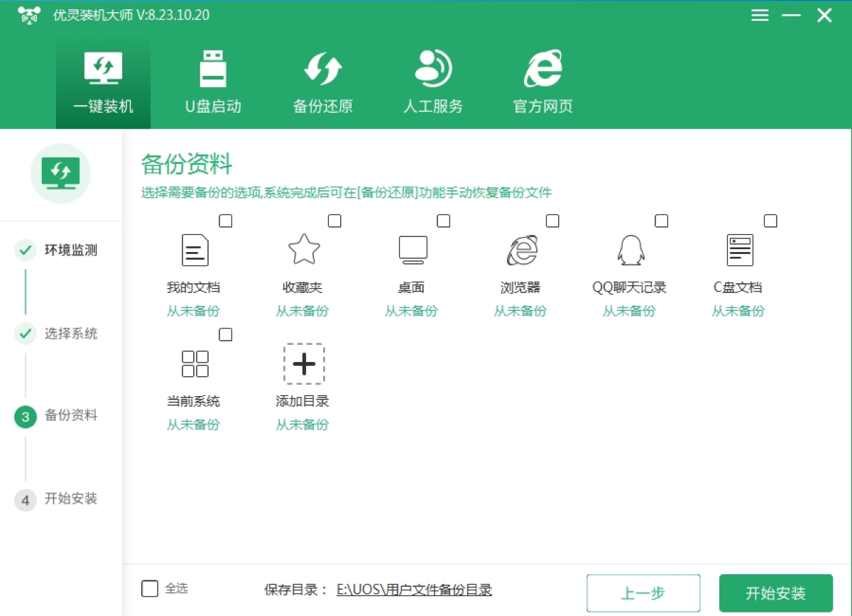Select the 浏览器 IE icon
The image size is (852, 616).
click(522, 250)
